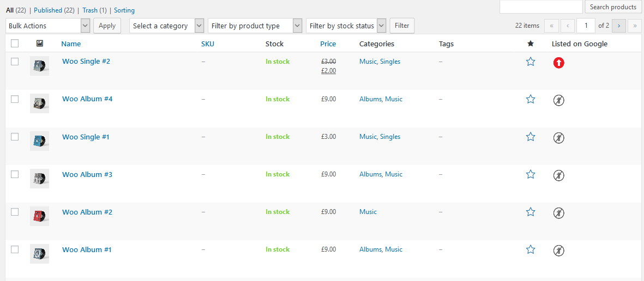Click the Featured star column header
The image size is (644, 281).
pos(531,44)
